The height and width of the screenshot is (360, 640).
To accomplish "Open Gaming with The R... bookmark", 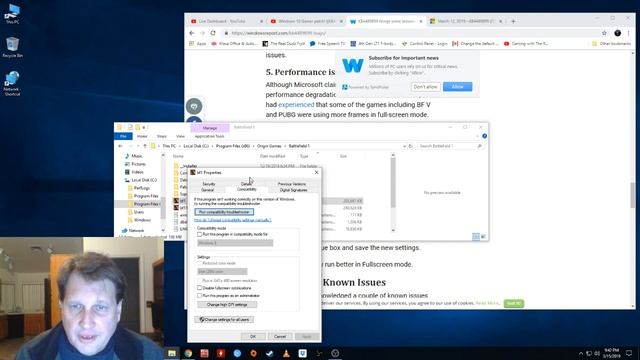I will point(526,44).
